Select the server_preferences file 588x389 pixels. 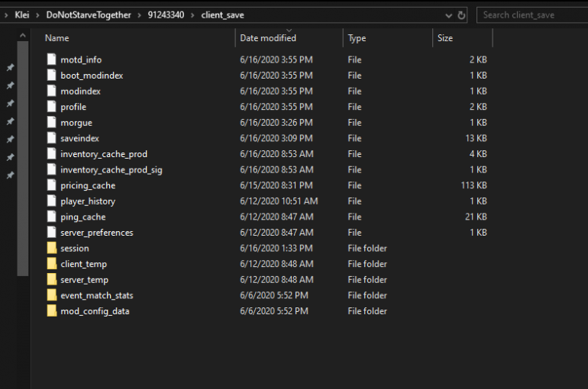tap(97, 233)
